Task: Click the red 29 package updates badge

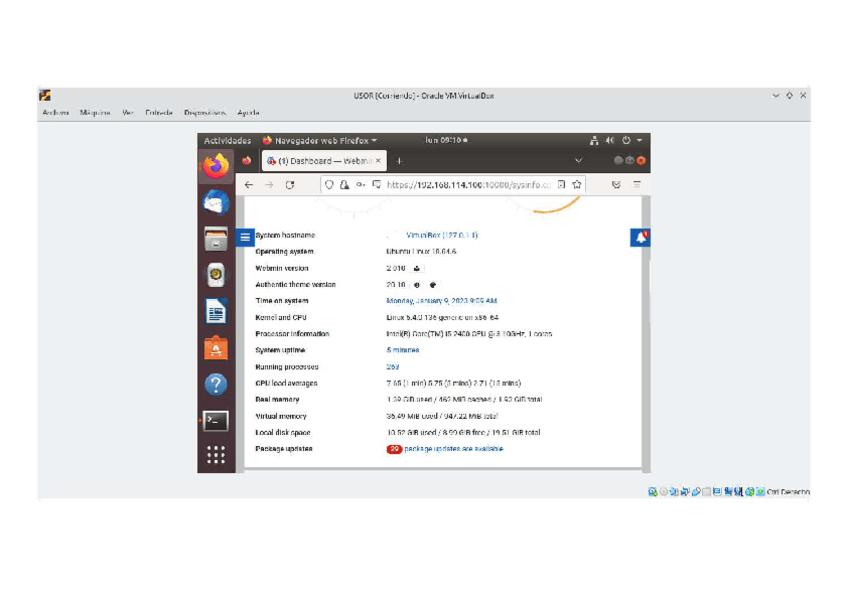Action: point(394,449)
